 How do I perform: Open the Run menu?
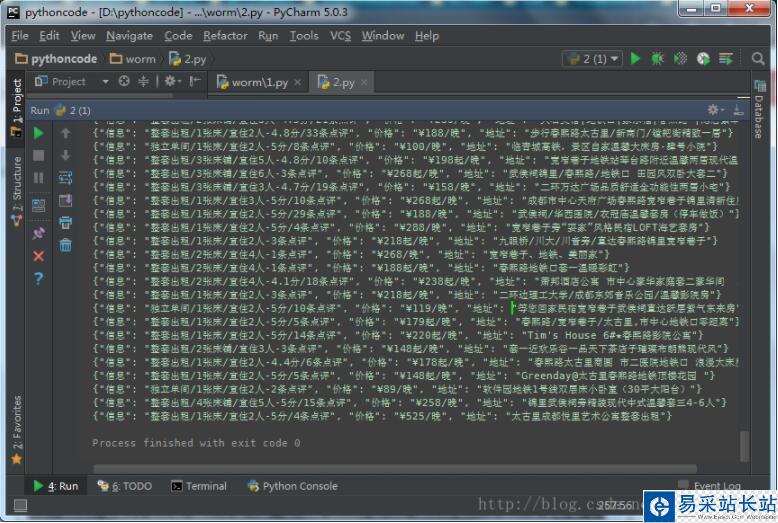pos(268,36)
